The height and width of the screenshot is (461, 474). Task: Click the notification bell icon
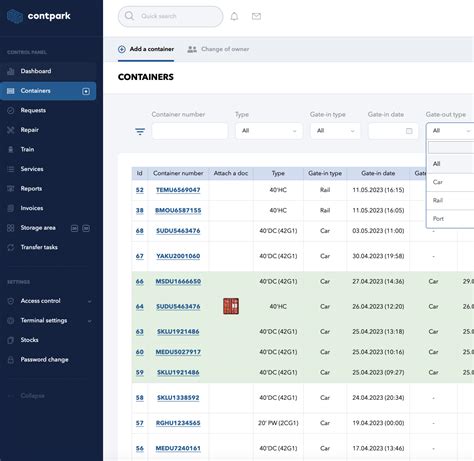(234, 16)
